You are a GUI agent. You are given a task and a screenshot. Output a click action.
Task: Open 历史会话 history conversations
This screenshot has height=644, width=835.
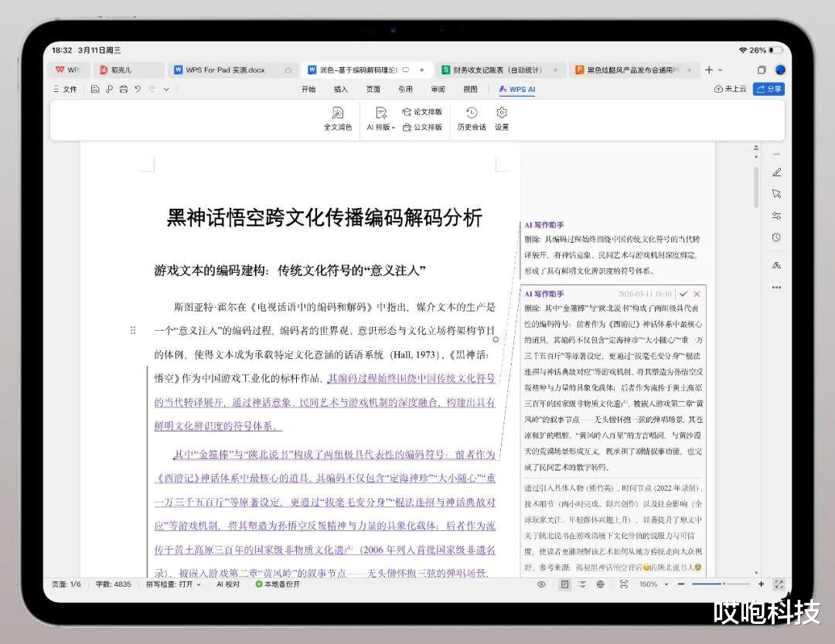[472, 118]
